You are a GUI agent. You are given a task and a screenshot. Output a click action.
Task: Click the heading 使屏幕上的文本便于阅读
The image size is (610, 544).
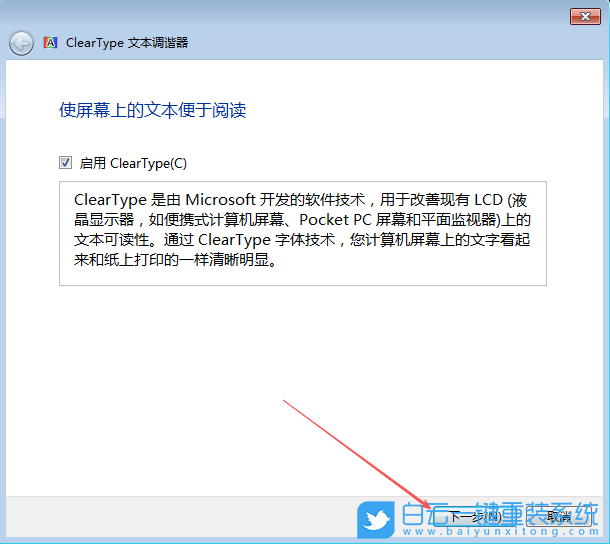coord(152,110)
